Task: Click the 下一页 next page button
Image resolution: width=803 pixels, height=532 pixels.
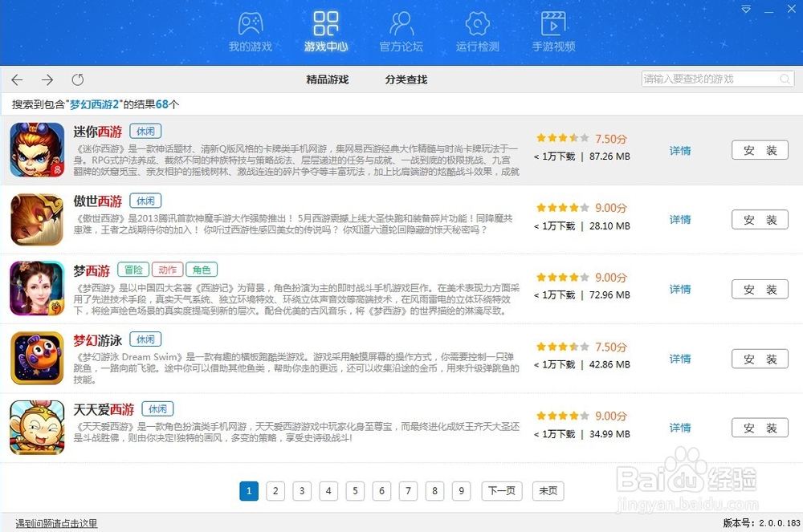Action: pos(502,491)
